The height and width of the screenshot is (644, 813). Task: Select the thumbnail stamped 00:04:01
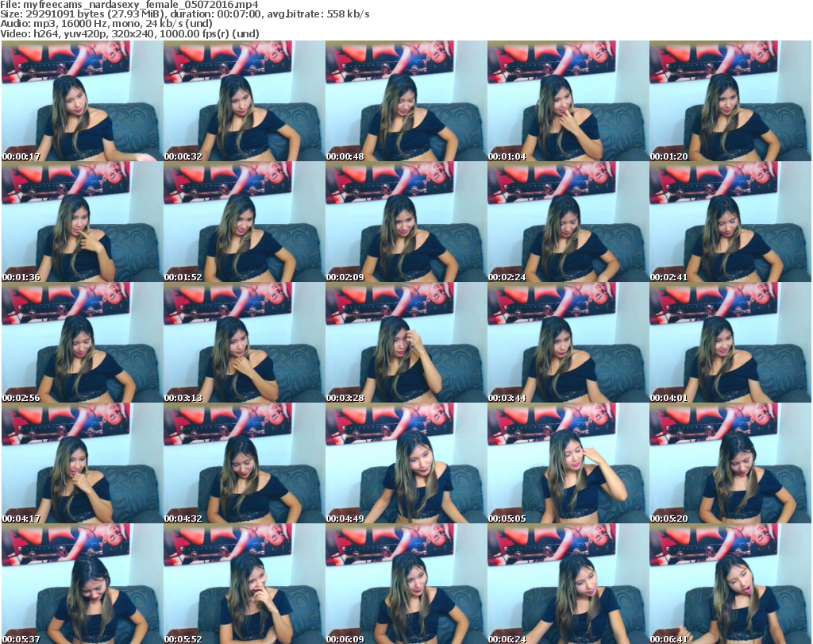pos(730,343)
